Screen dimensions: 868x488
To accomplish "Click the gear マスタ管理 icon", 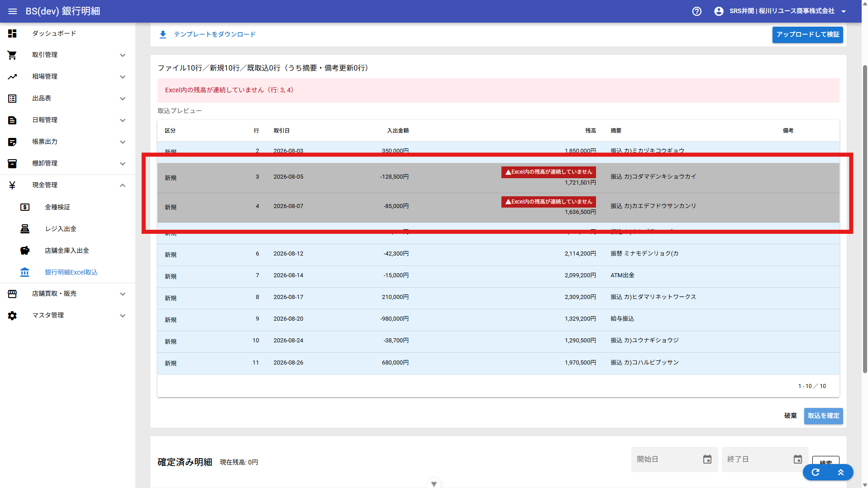I will click(x=12, y=316).
